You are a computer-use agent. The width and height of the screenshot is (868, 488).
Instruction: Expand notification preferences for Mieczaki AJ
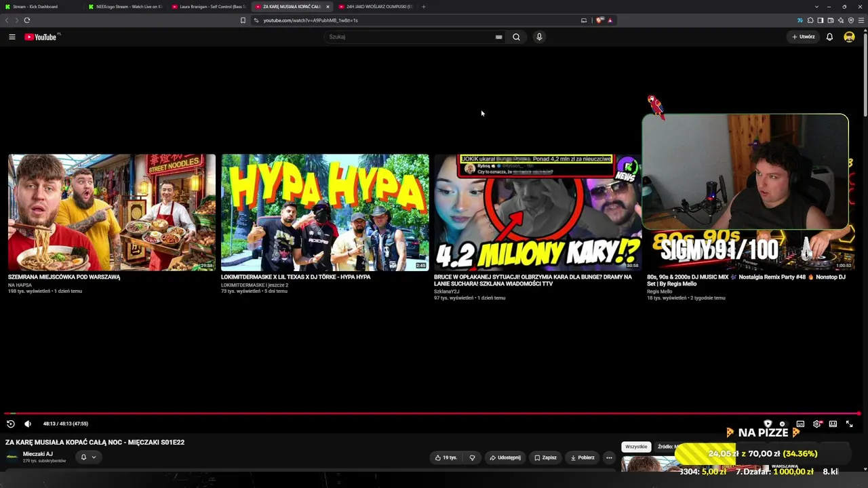point(88,457)
